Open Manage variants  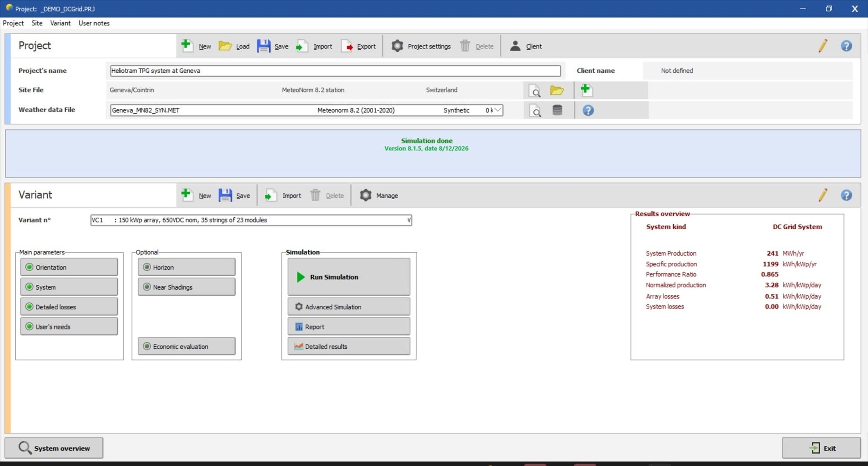pyautogui.click(x=379, y=195)
